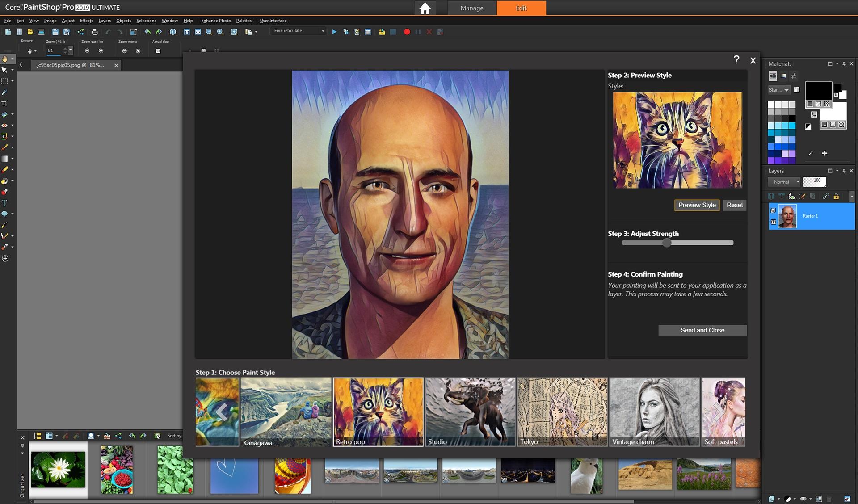Click the Print icon in the toolbar
Image resolution: width=858 pixels, height=504 pixels.
pyautogui.click(x=94, y=32)
